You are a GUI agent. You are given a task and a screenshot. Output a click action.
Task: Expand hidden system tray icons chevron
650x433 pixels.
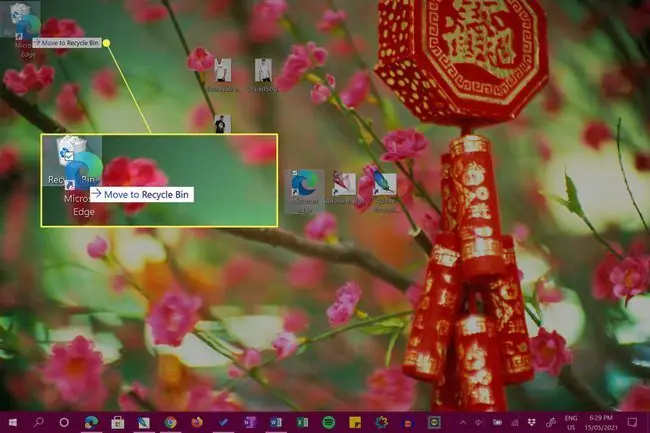pyautogui.click(x=463, y=423)
